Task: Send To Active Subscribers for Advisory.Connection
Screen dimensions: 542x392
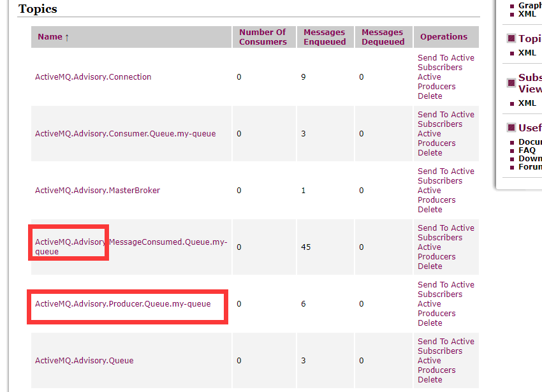Action: pos(446,62)
